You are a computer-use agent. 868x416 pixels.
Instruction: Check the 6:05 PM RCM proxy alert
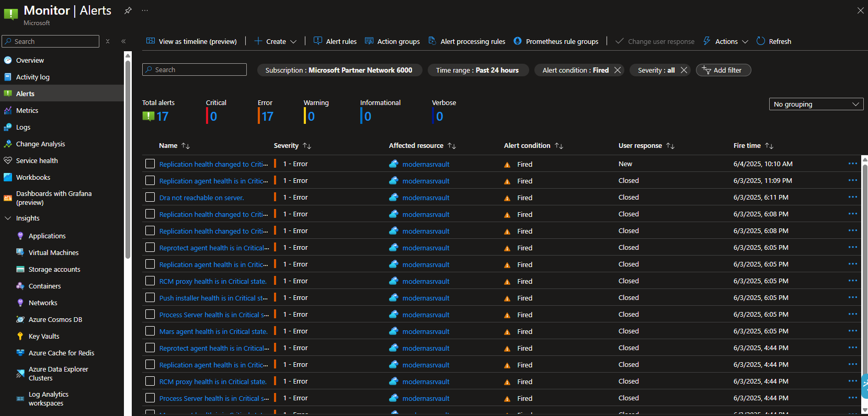pyautogui.click(x=150, y=281)
